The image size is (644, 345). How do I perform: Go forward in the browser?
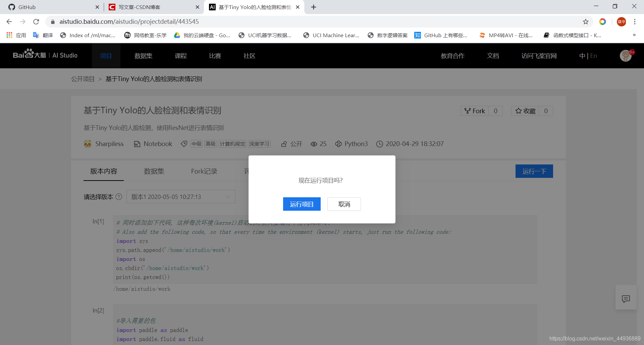pyautogui.click(x=22, y=21)
